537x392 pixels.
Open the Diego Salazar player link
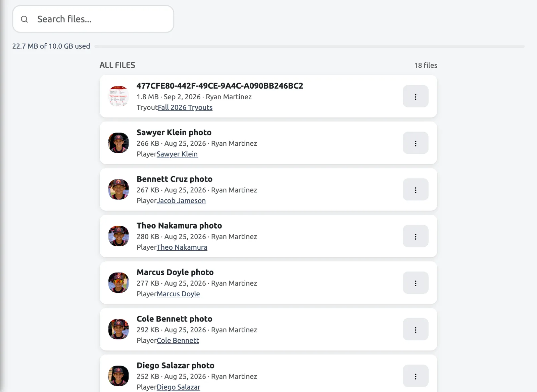(179, 387)
